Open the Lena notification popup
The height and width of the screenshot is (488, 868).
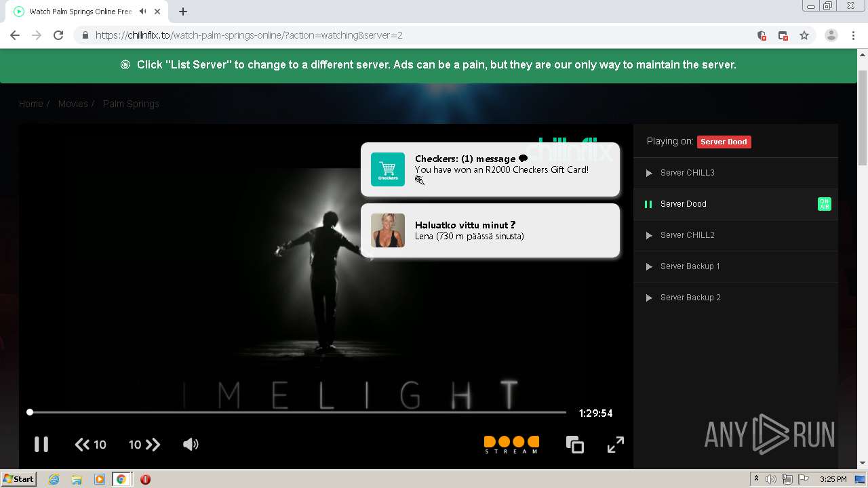pyautogui.click(x=490, y=230)
